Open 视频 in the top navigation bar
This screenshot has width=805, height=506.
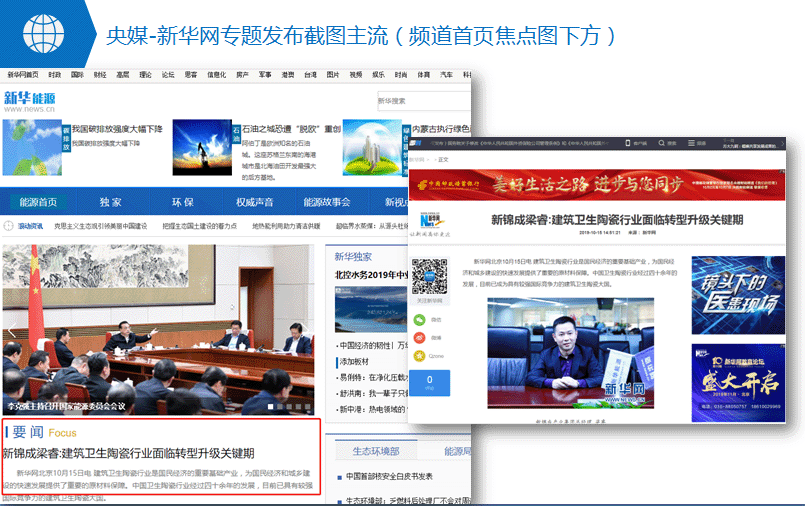point(356,75)
